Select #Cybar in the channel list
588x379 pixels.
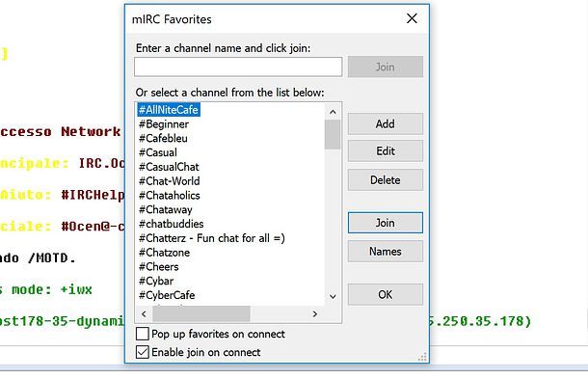click(156, 281)
